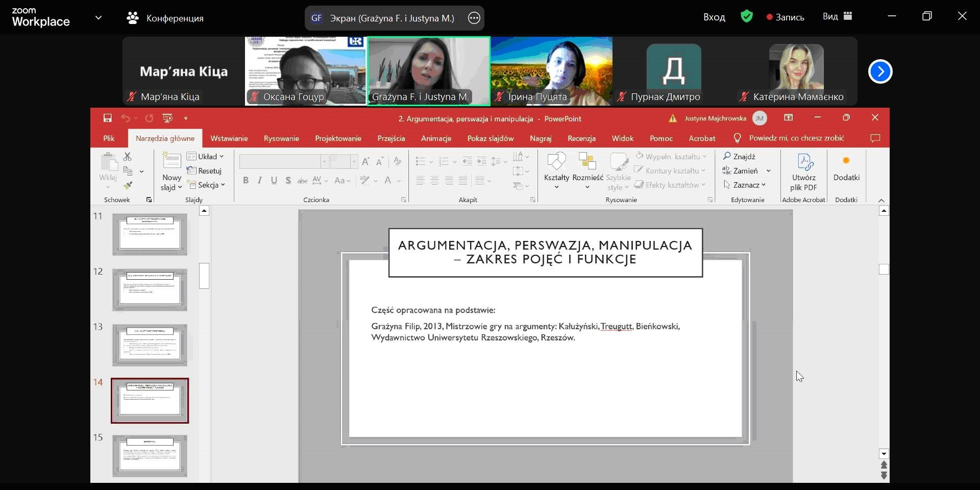Open the Animacje ribbon tab
The width and height of the screenshot is (980, 490).
point(436,138)
